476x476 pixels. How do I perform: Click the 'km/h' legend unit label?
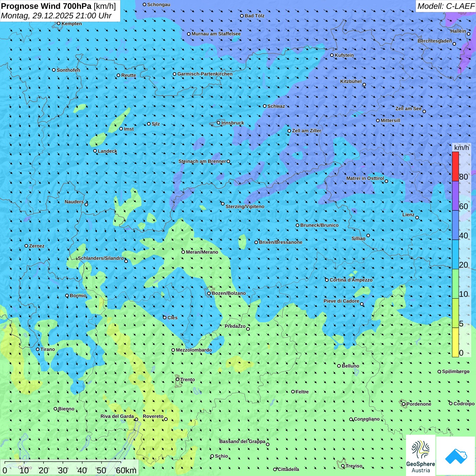[x=461, y=148]
